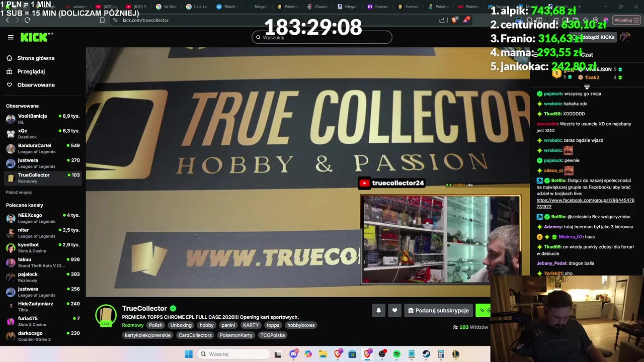
Task: Open the Facebook group link in chat
Action: pyautogui.click(x=585, y=203)
